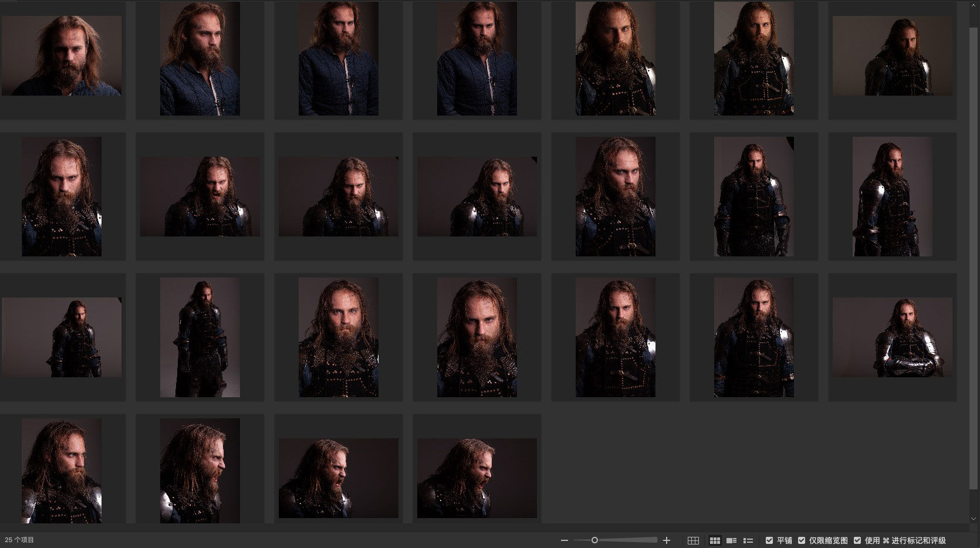Click the lock thumbnail grid icon

tap(693, 540)
